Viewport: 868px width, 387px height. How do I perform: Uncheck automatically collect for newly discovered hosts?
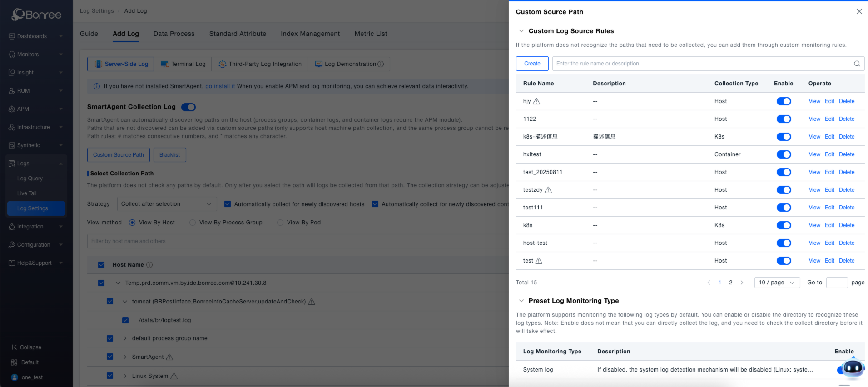[228, 204]
